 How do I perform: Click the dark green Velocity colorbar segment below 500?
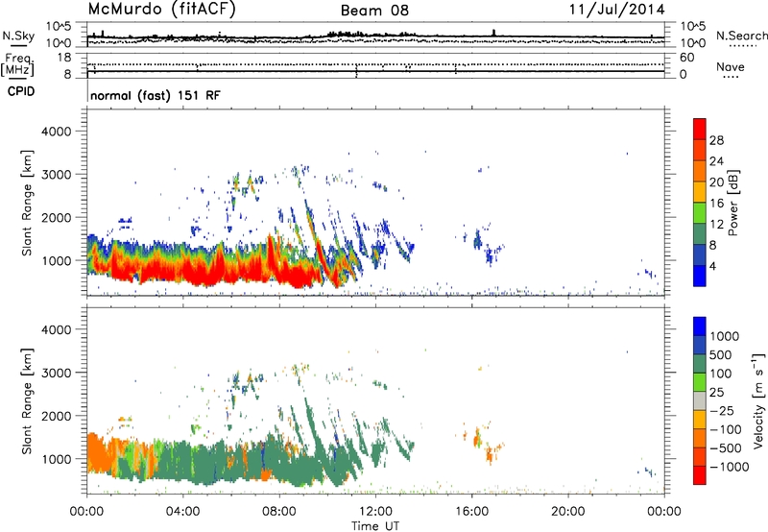[x=700, y=364]
